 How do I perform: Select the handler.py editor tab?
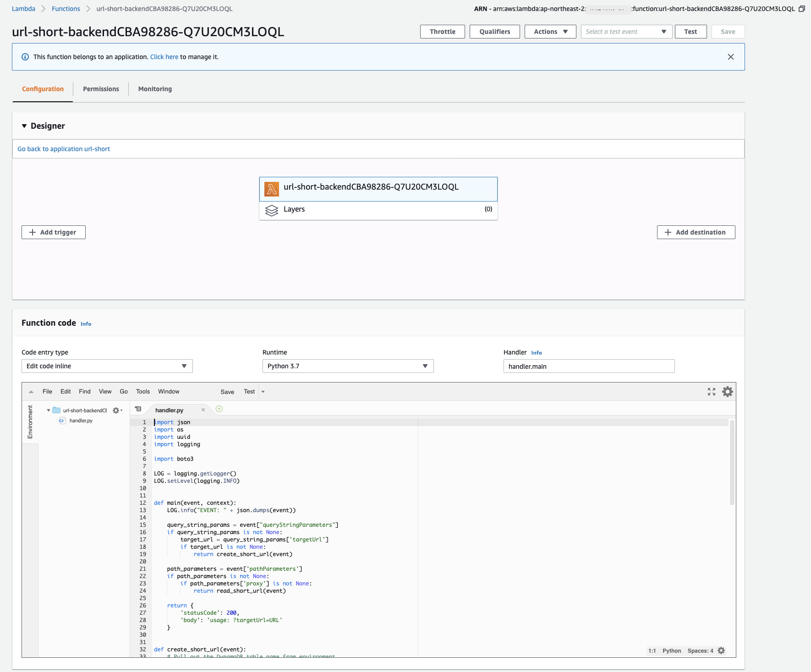tap(169, 410)
